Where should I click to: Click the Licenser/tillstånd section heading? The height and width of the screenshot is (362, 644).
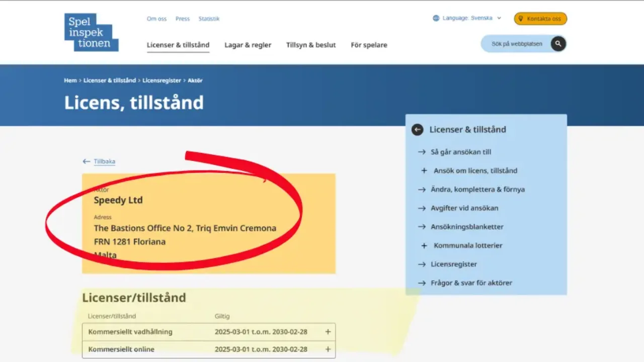(x=134, y=298)
